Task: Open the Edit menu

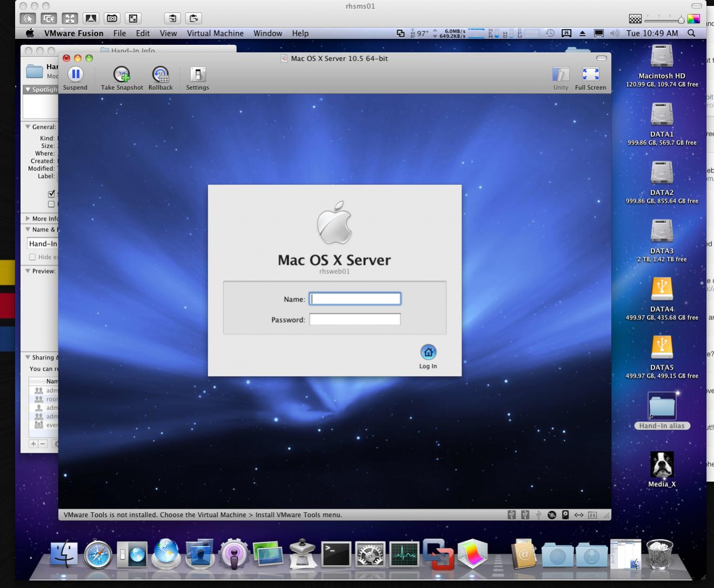Action: click(x=143, y=33)
